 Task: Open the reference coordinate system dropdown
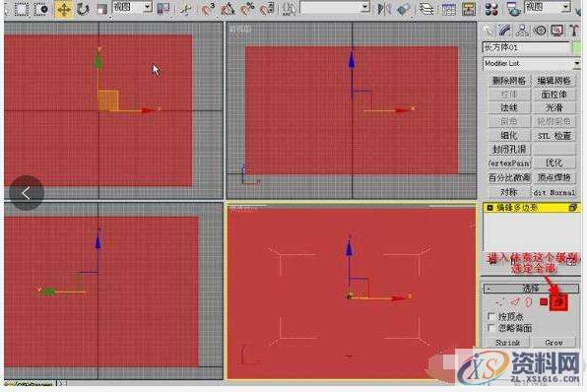pyautogui.click(x=148, y=7)
